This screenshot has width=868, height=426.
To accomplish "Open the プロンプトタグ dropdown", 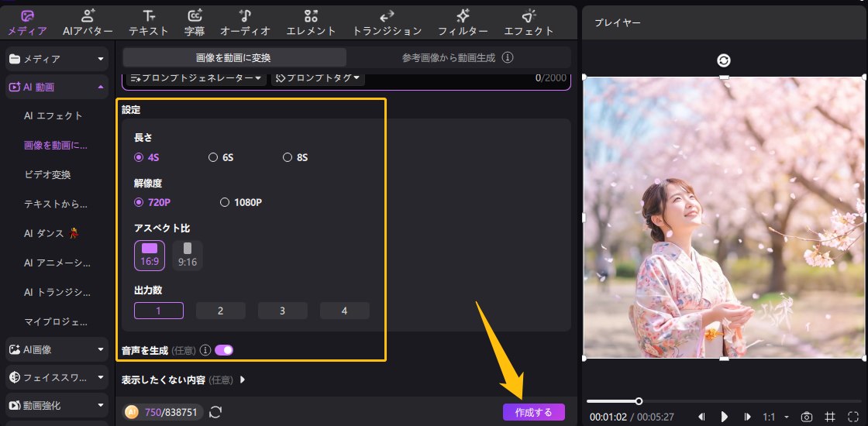I will pyautogui.click(x=318, y=78).
